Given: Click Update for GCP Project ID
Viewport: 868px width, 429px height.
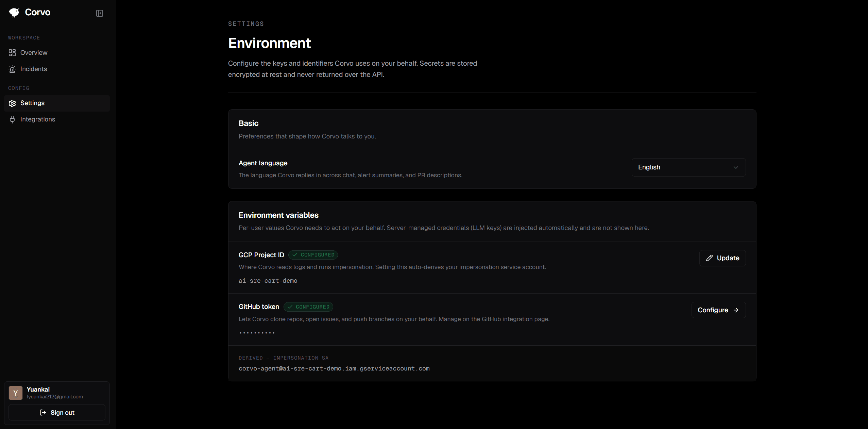Looking at the screenshot, I should point(722,258).
